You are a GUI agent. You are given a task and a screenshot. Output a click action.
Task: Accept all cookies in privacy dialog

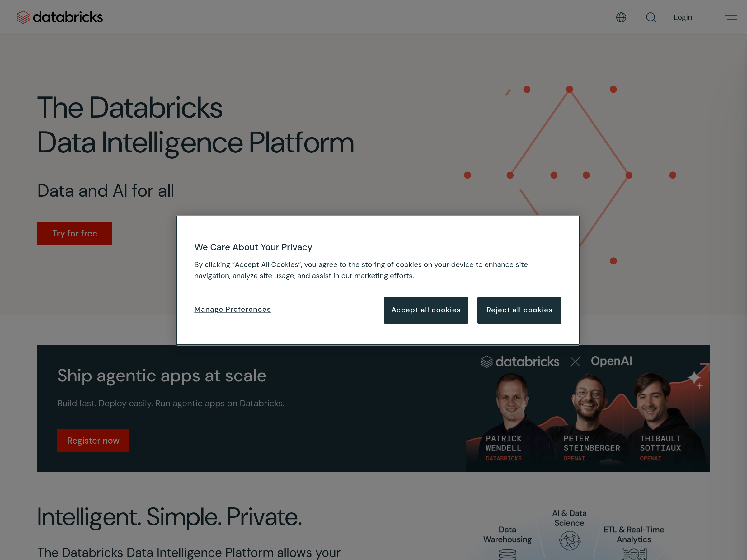click(426, 310)
